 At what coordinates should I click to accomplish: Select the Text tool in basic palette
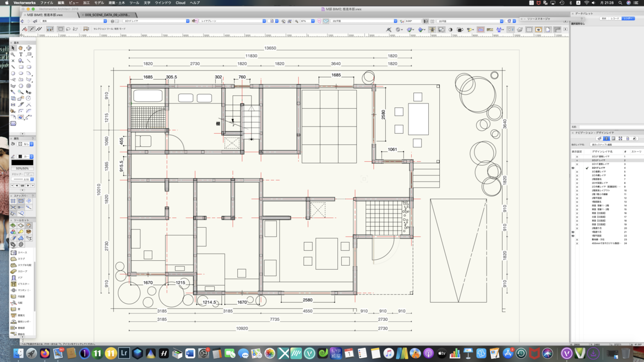click(21, 54)
